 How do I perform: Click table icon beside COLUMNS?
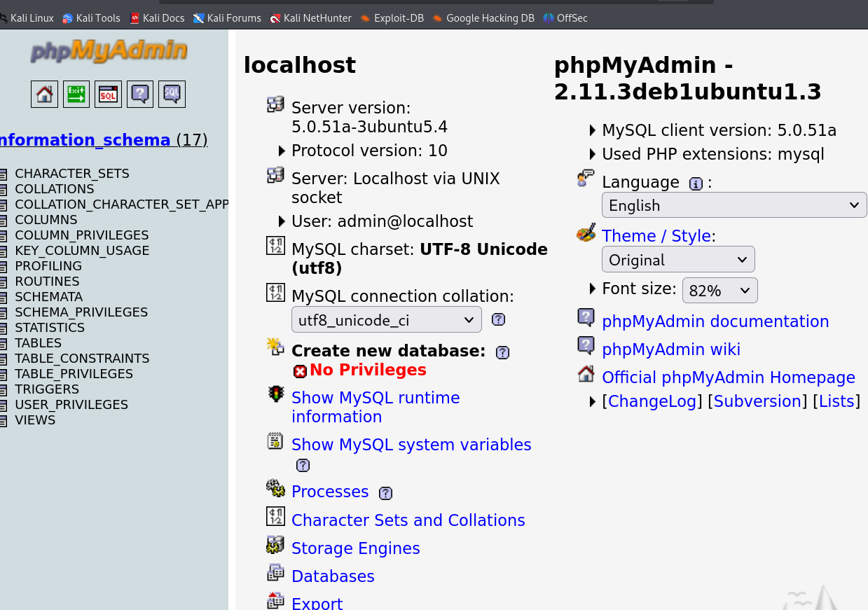tap(4, 220)
